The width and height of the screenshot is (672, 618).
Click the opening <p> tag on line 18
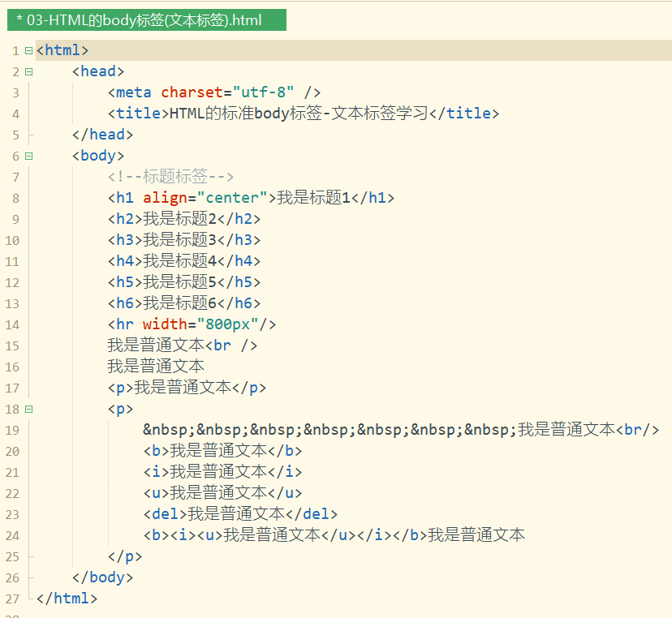point(120,408)
